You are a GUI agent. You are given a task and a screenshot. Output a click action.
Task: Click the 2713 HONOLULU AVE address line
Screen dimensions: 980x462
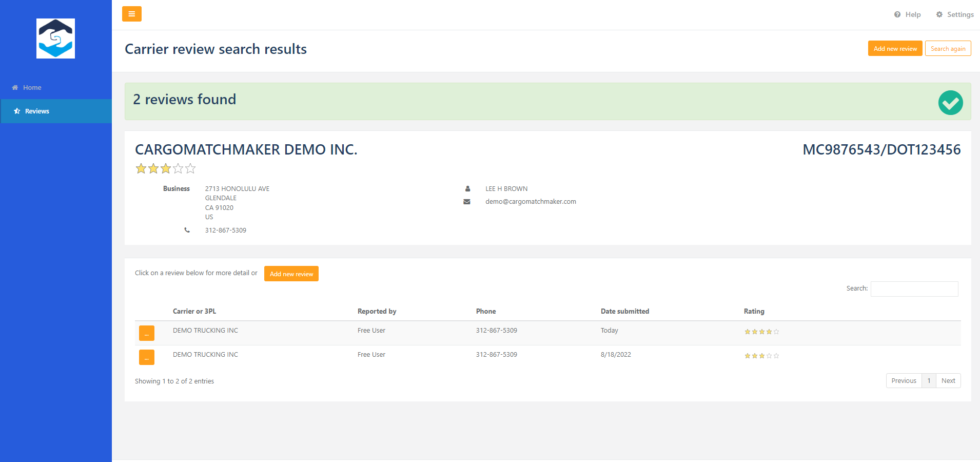(237, 189)
